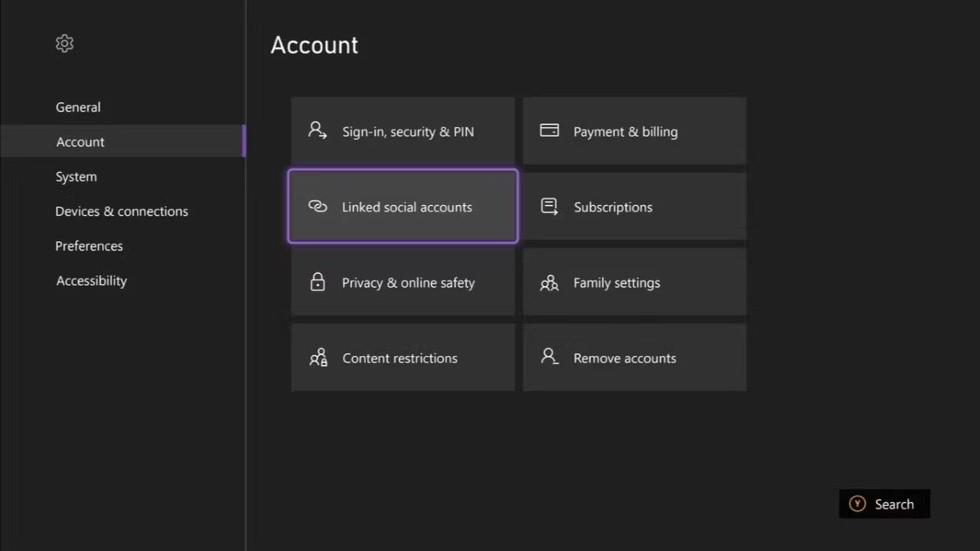Click the Y button icon in Search
Viewport: 980px width, 551px height.
pyautogui.click(x=857, y=504)
